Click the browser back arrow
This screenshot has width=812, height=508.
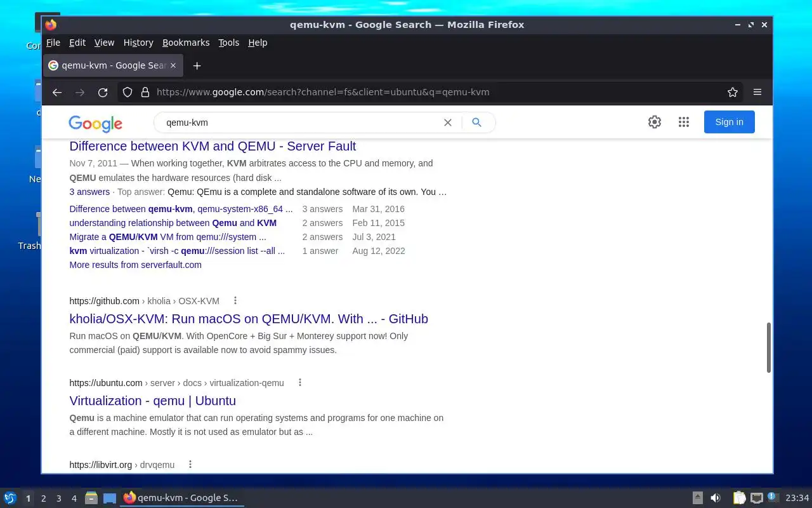57,92
